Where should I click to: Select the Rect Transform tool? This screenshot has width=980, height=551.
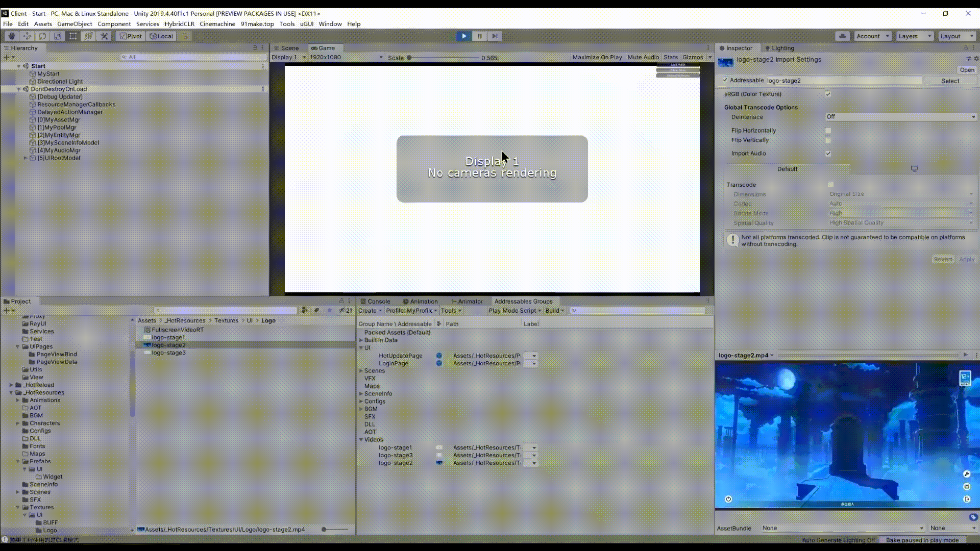coord(73,36)
